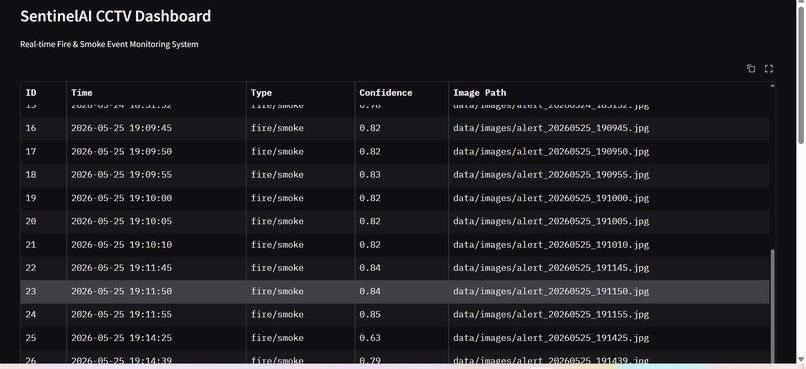Sort by the Type column header
806x369 pixels.
[301, 93]
